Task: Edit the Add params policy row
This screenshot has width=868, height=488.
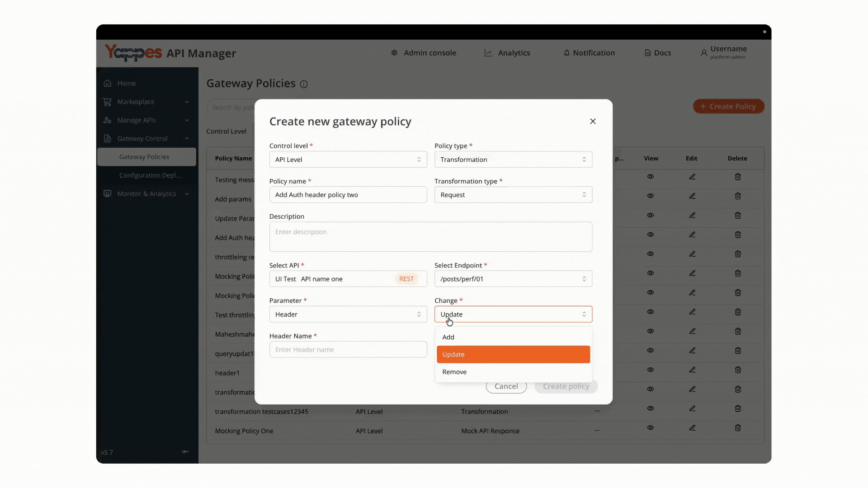Action: tap(692, 196)
